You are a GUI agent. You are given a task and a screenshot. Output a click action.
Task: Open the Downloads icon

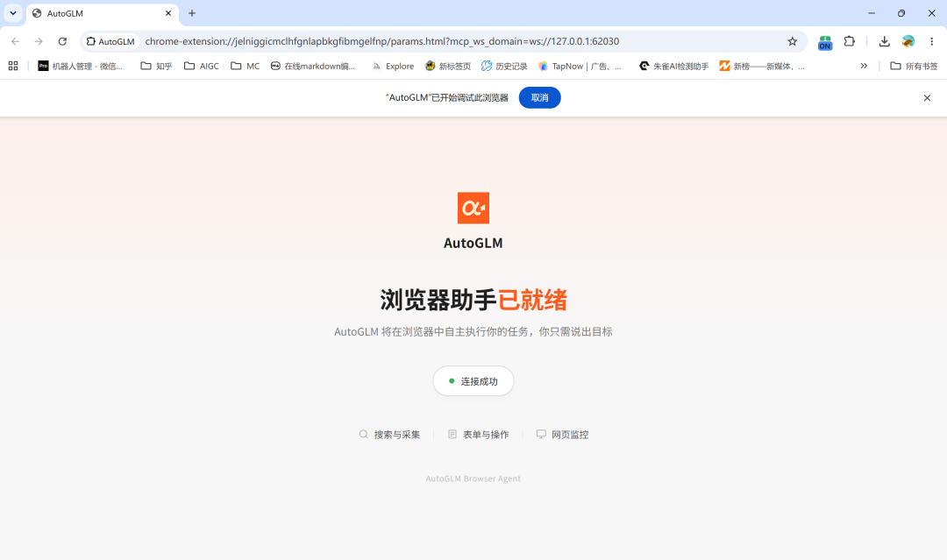pos(884,41)
